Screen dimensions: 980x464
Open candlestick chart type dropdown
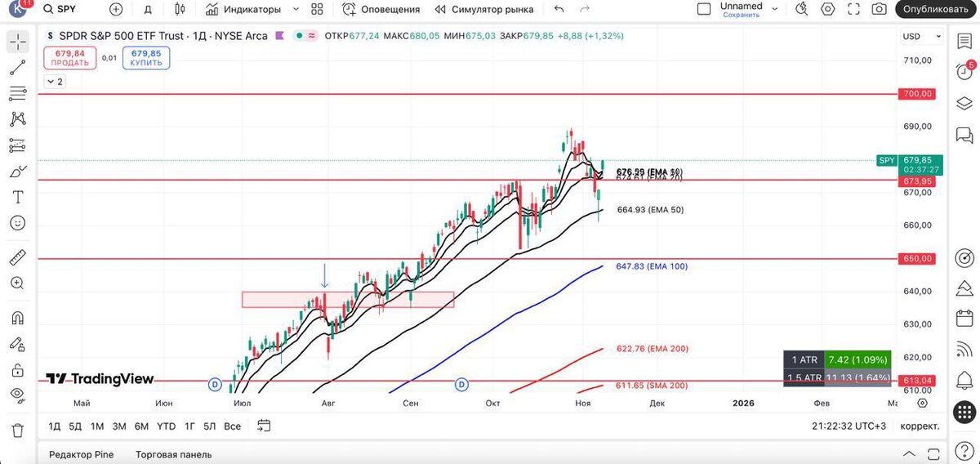[x=180, y=9]
